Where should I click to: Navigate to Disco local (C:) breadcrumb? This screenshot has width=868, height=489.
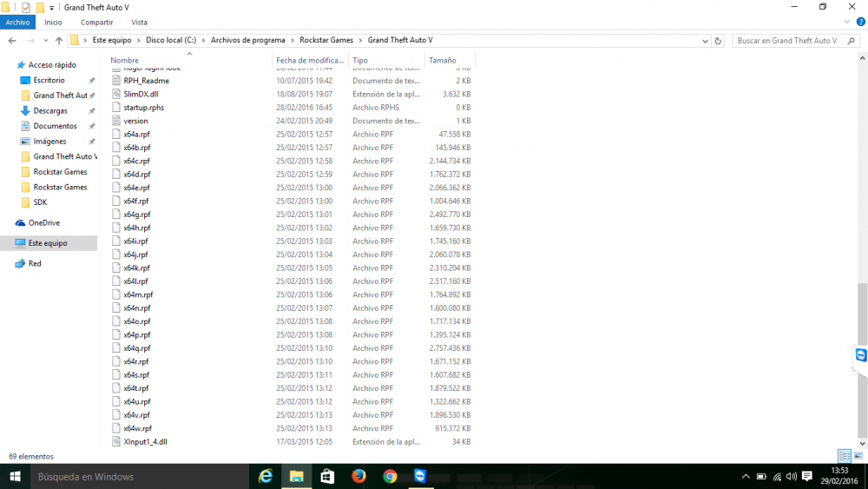[171, 41]
